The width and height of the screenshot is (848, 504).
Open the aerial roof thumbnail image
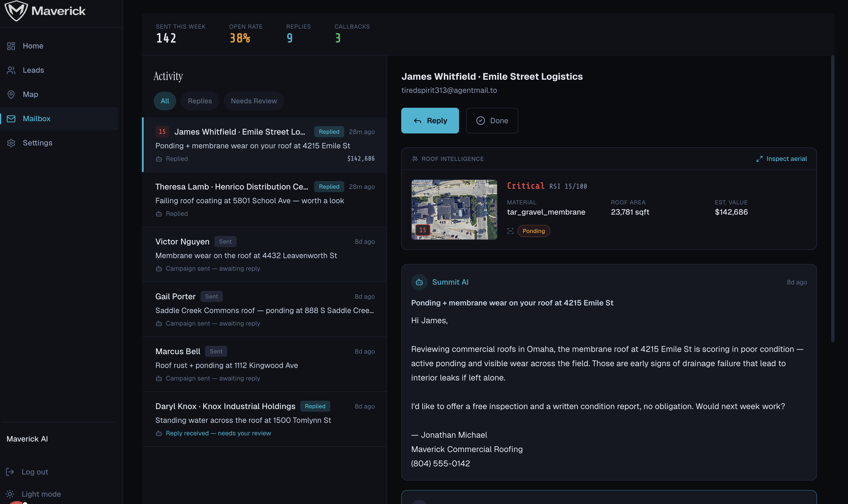point(454,210)
